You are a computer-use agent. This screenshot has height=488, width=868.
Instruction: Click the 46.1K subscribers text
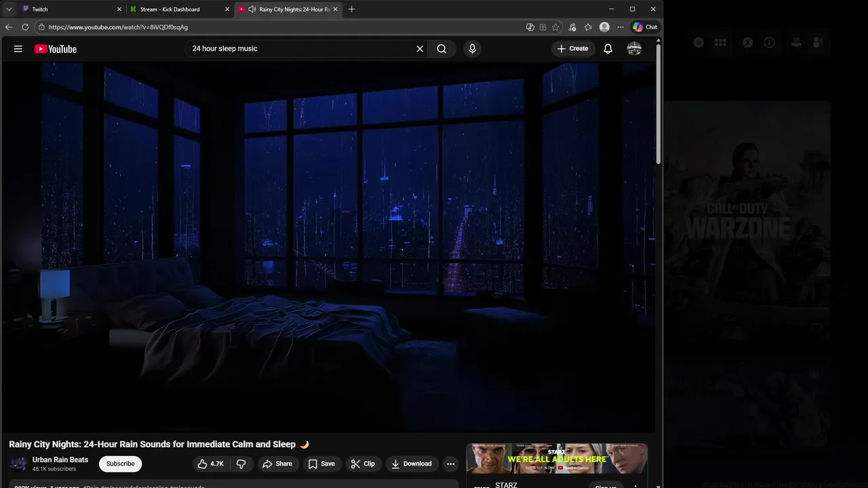tap(54, 469)
